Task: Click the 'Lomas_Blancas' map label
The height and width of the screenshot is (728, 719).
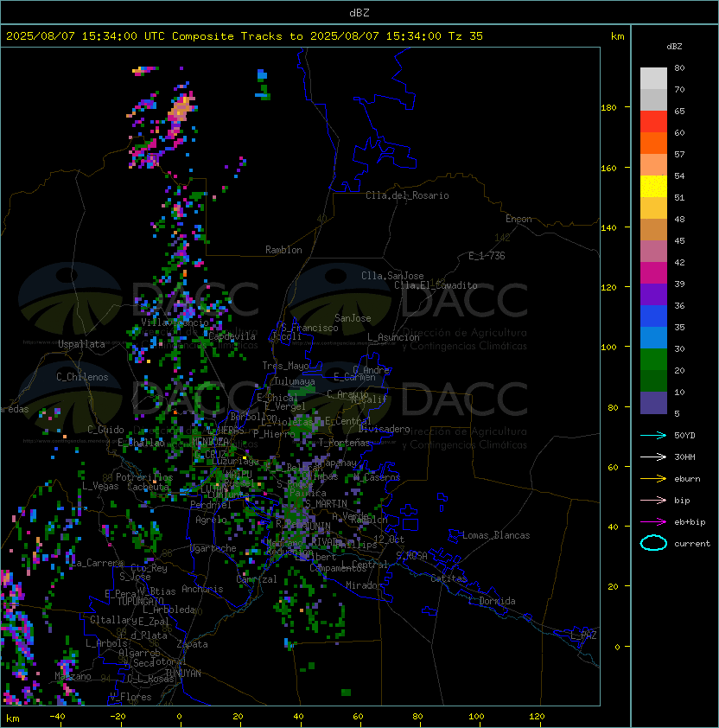Action: coord(496,535)
